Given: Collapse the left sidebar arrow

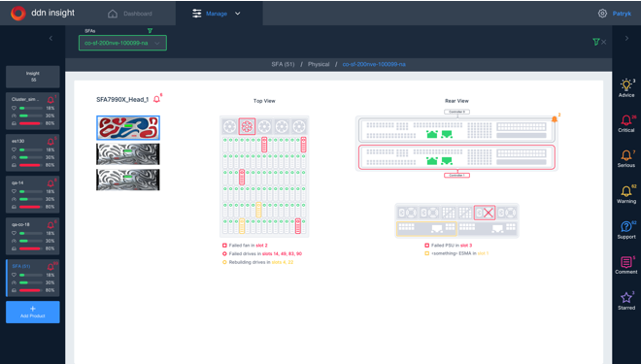Looking at the screenshot, I should [51, 39].
